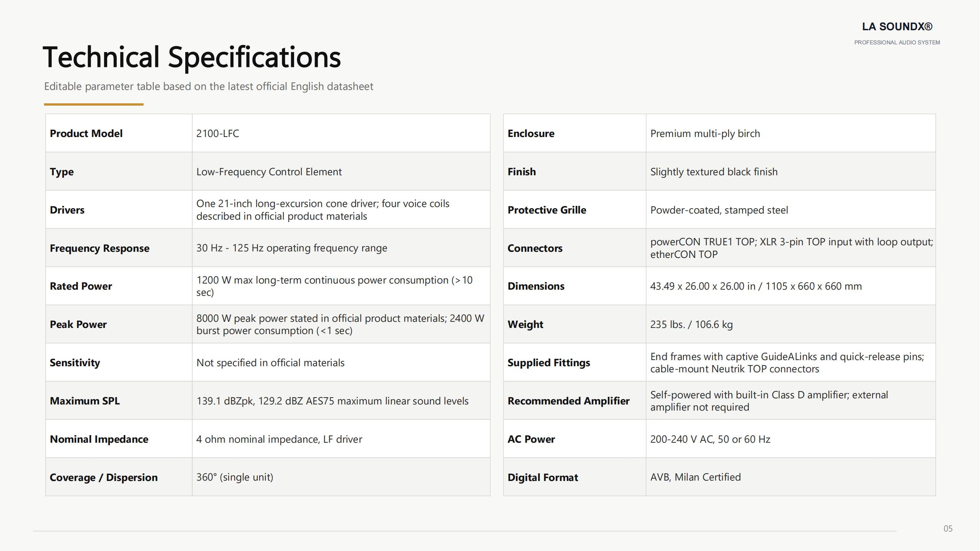The width and height of the screenshot is (980, 551).
Task: Click the page number '05'
Action: click(948, 528)
